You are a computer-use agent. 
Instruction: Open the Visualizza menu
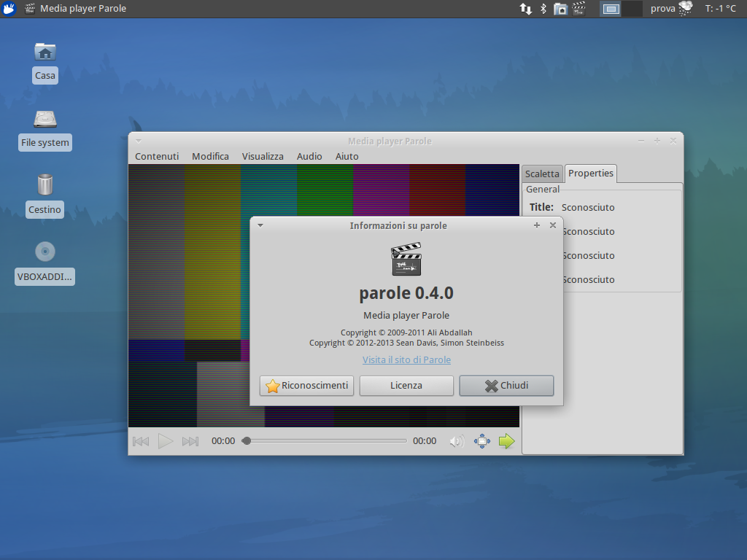[x=263, y=156]
